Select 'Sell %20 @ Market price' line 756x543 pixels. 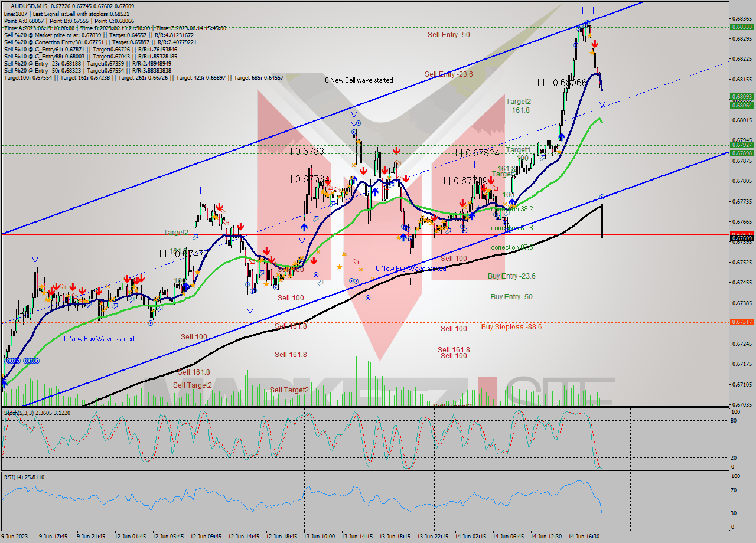(x=100, y=35)
